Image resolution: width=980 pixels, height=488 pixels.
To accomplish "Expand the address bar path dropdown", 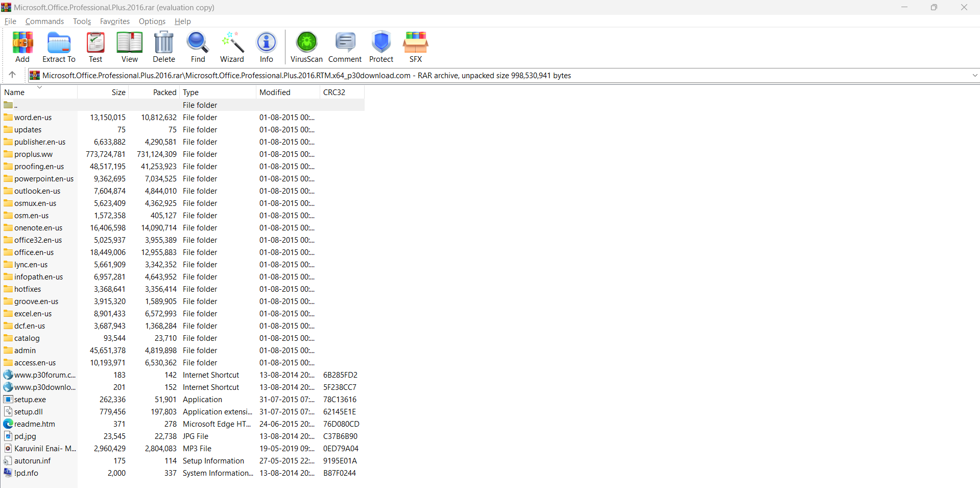I will coord(974,76).
